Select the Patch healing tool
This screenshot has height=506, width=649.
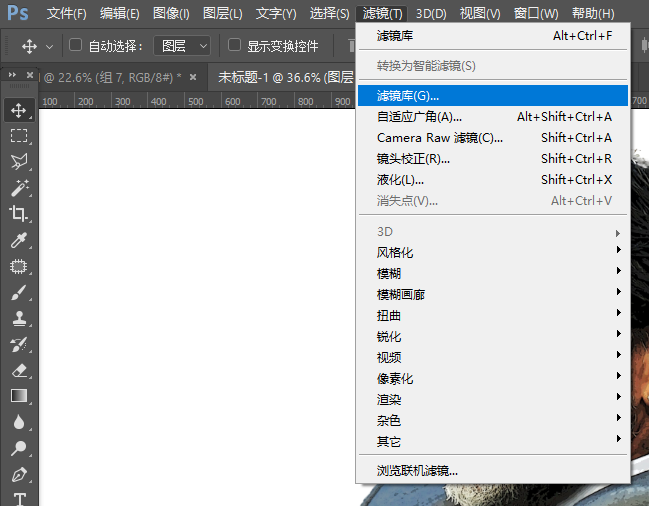pyautogui.click(x=19, y=266)
